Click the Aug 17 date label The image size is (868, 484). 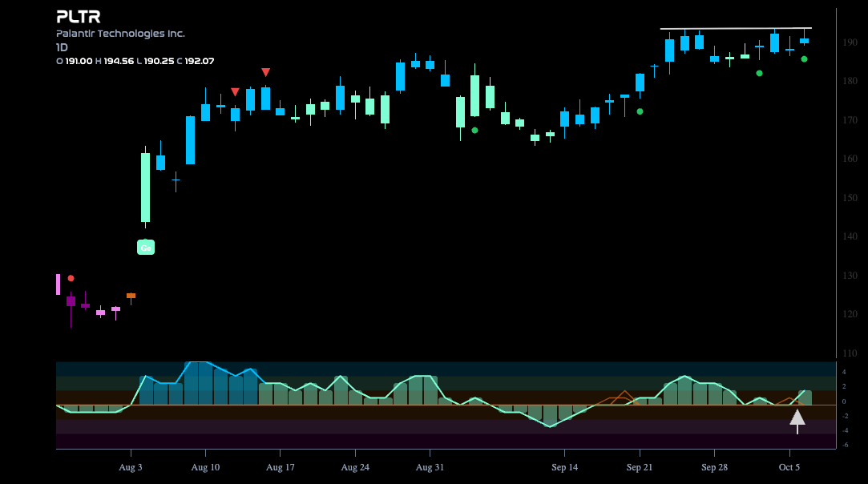point(280,467)
